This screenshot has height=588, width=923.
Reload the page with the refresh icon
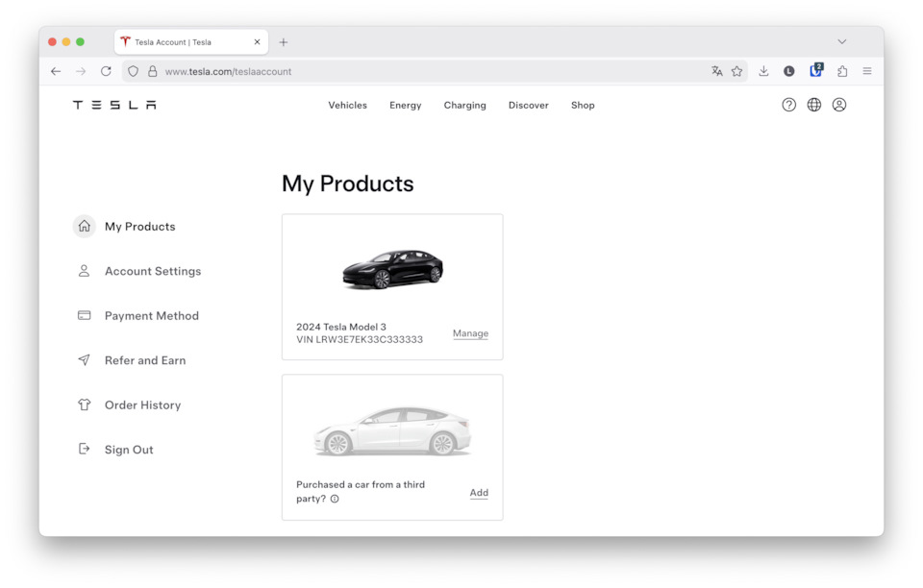tap(106, 71)
